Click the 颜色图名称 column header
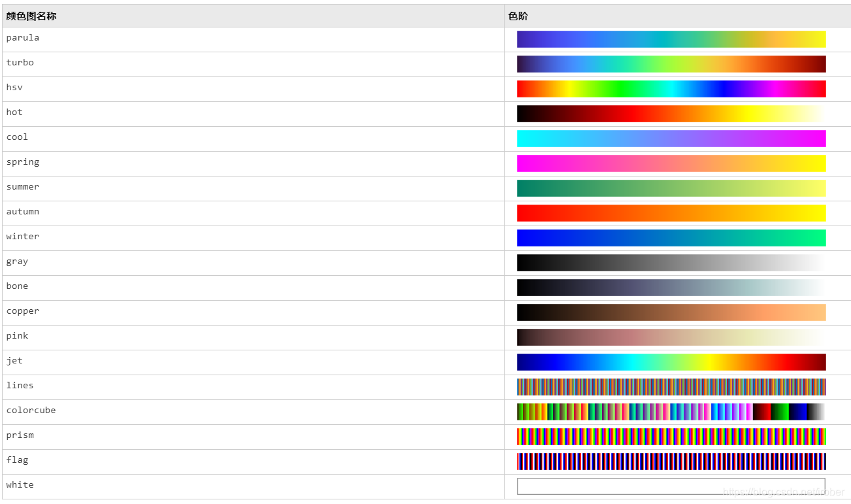The height and width of the screenshot is (504, 851). (31, 15)
